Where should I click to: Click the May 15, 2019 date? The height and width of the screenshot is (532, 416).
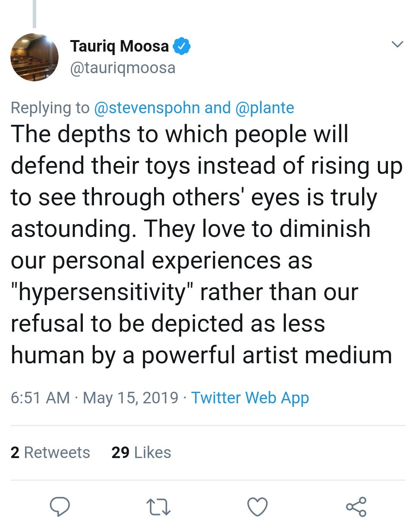(x=130, y=398)
